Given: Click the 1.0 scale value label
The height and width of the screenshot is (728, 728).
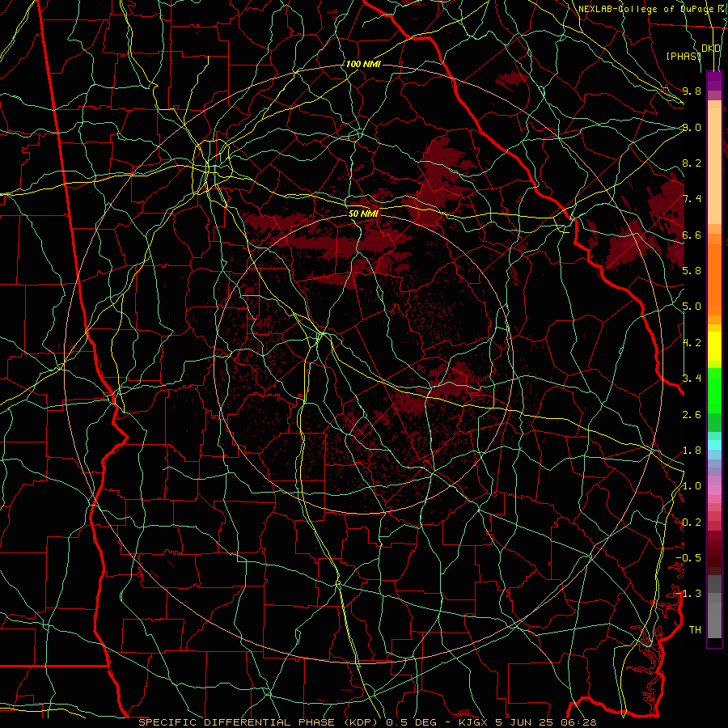Looking at the screenshot, I should tap(692, 486).
